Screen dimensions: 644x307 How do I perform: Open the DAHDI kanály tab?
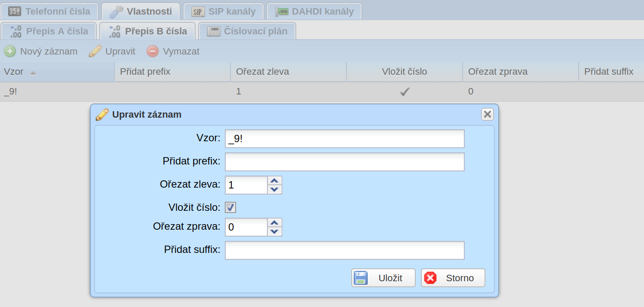click(314, 12)
